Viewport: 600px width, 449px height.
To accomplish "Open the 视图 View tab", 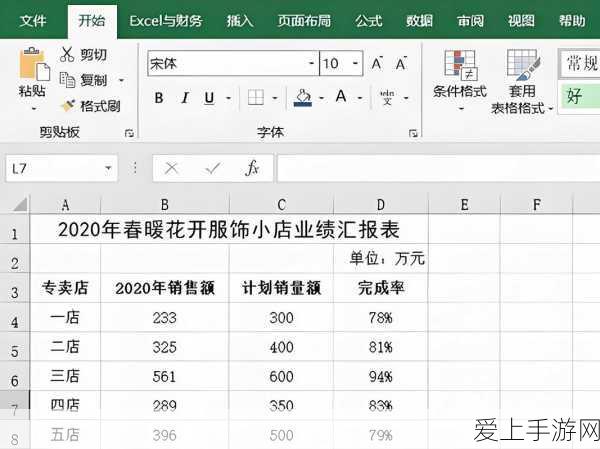I will 521,20.
